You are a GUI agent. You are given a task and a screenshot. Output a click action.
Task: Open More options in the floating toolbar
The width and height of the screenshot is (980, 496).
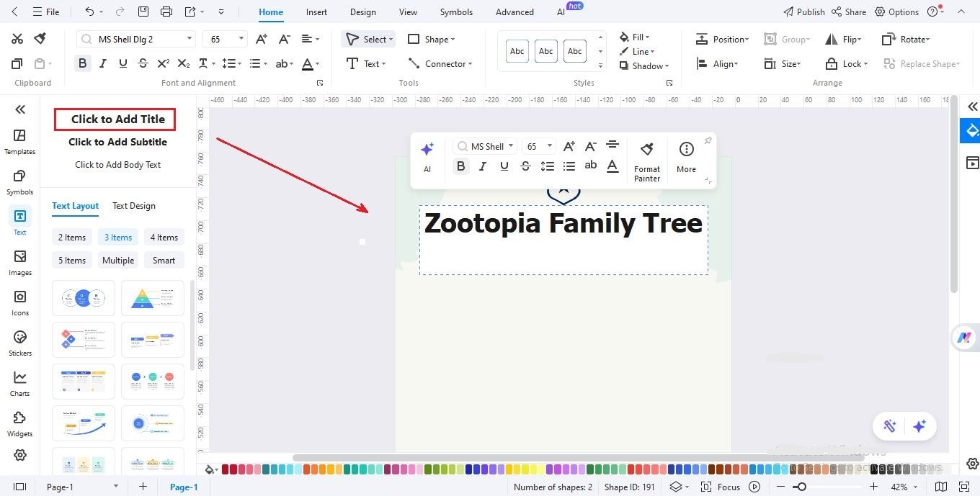[686, 158]
